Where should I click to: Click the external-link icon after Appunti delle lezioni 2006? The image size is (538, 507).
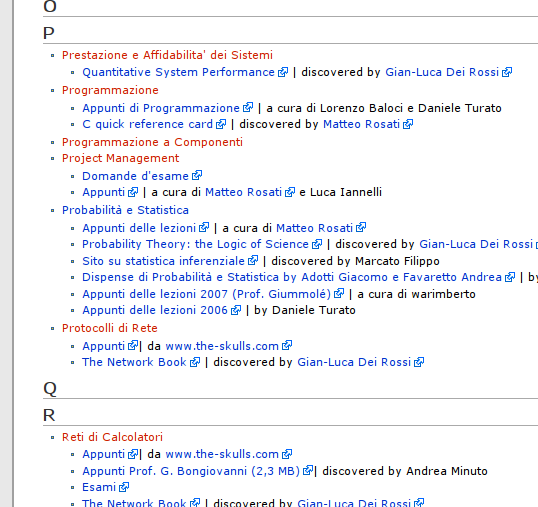236,310
